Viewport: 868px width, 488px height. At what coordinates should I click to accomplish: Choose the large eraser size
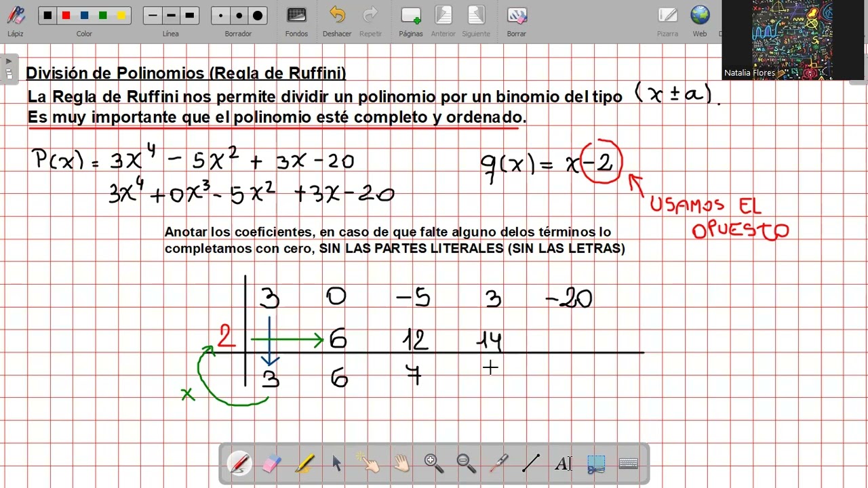(x=258, y=16)
